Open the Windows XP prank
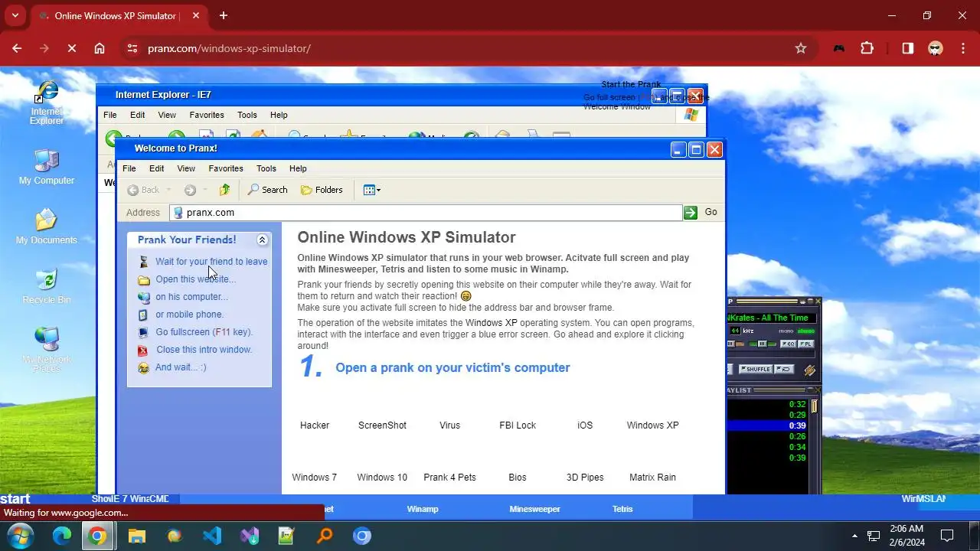Screen dimensions: 980x551 [652, 425]
